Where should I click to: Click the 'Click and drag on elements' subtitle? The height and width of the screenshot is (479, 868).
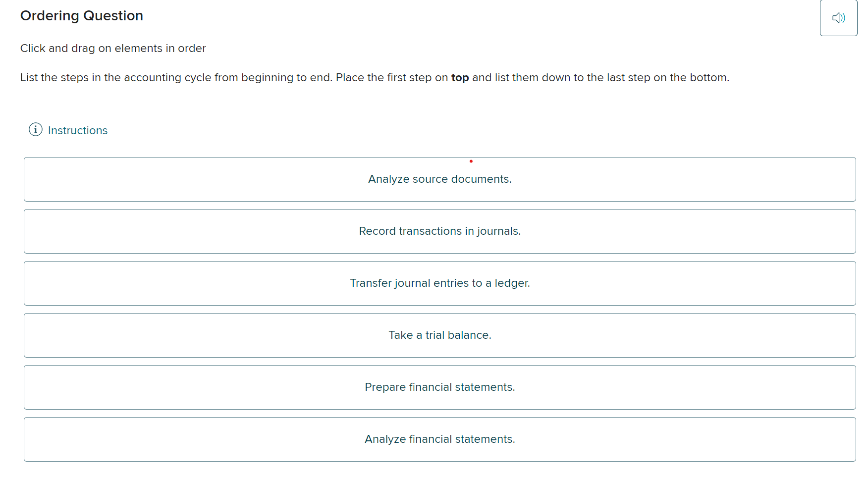pos(113,48)
